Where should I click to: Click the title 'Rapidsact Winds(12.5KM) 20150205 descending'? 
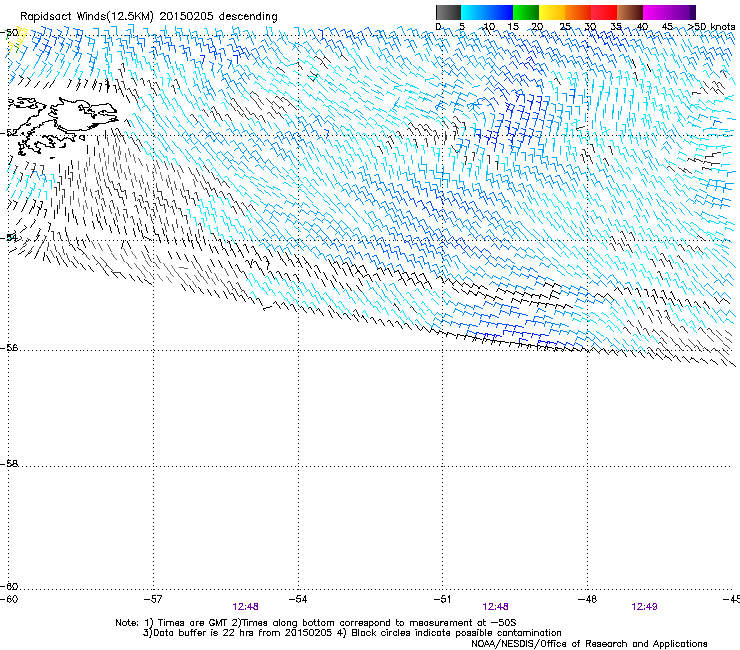[x=149, y=17]
